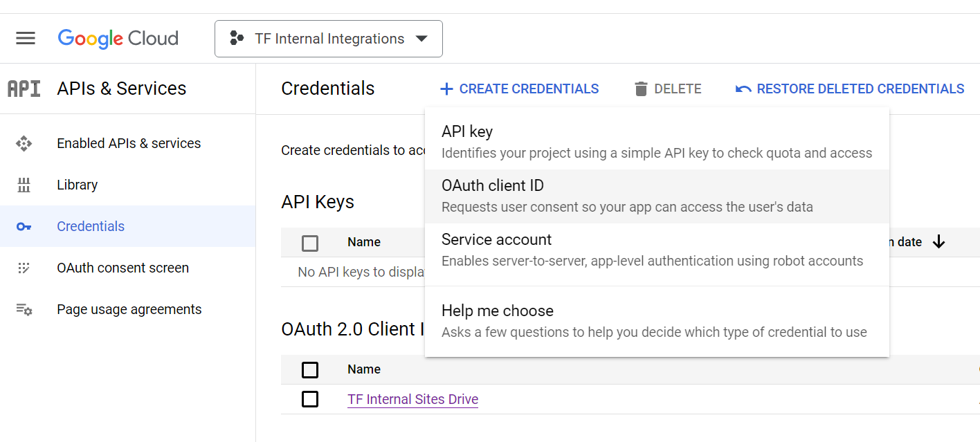Click the API logo icon in sidebar
The height and width of the screenshot is (442, 980).
pos(24,89)
